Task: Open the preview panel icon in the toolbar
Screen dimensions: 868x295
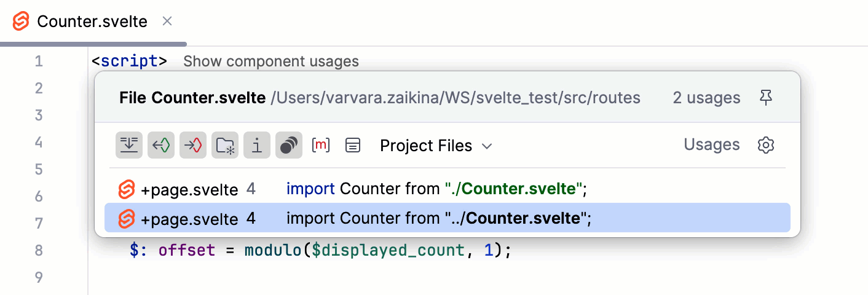Action: pos(353,146)
